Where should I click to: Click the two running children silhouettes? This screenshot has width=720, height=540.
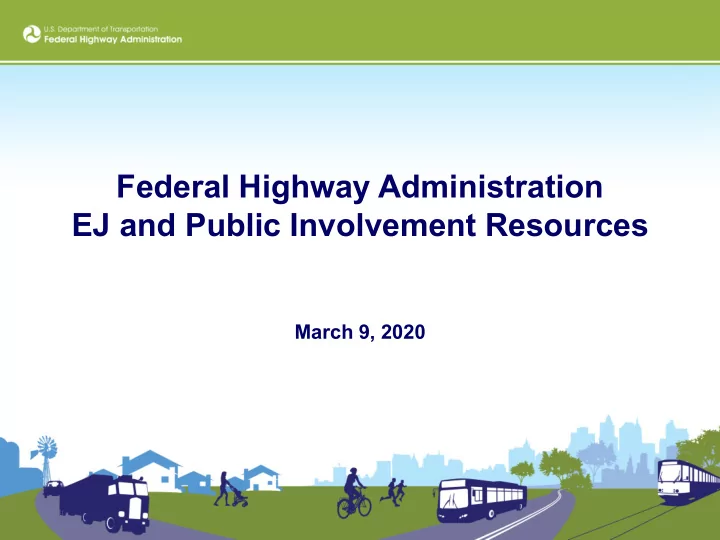point(393,492)
